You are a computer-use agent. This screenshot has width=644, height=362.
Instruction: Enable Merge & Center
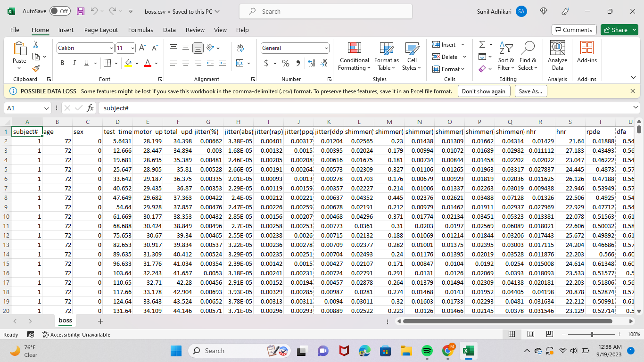click(x=241, y=63)
